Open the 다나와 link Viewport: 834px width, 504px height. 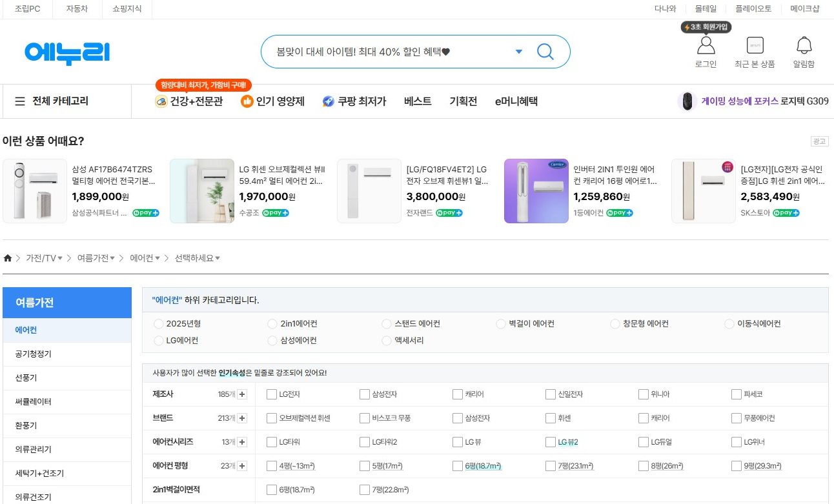coord(665,9)
